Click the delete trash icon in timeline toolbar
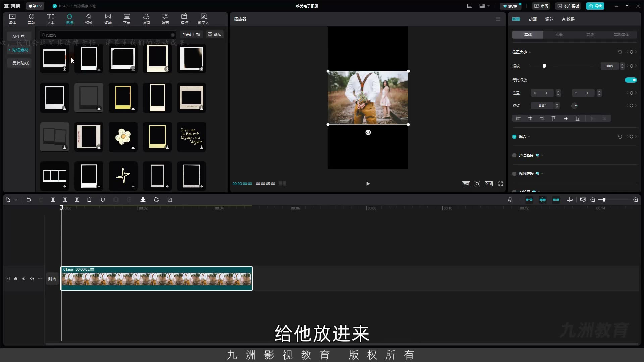Screen dimensions: 644x362 pyautogui.click(x=89, y=200)
